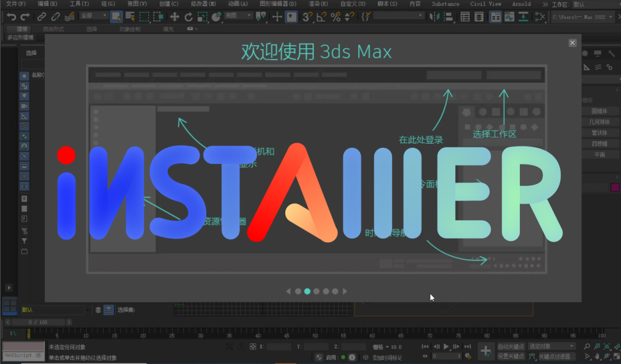Click the Auto Key button
The image size is (621, 364).
click(x=511, y=347)
